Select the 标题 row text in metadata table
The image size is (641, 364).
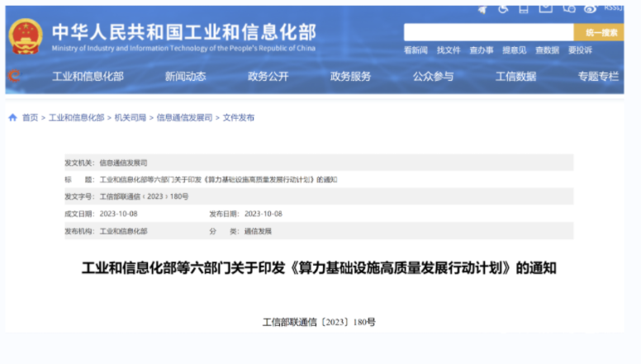[218, 180]
